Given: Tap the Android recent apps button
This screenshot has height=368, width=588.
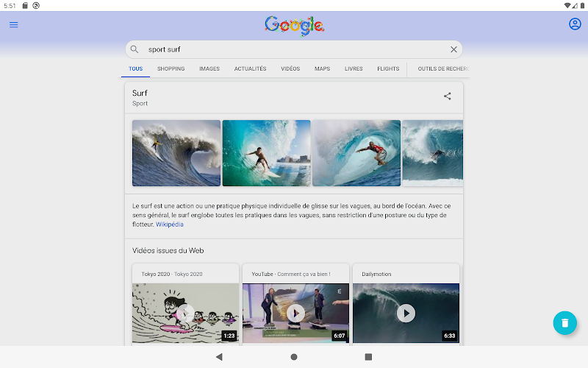Looking at the screenshot, I should click(x=368, y=357).
